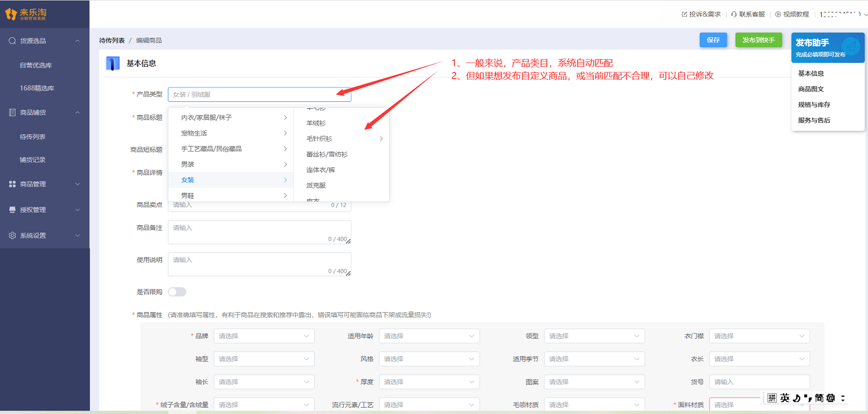
Task: Toggle the 是否限购 switch
Action: click(x=177, y=292)
